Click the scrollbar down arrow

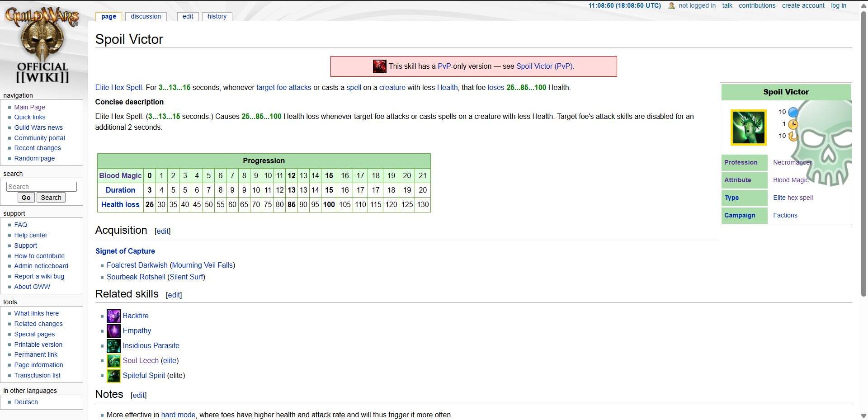[863, 416]
